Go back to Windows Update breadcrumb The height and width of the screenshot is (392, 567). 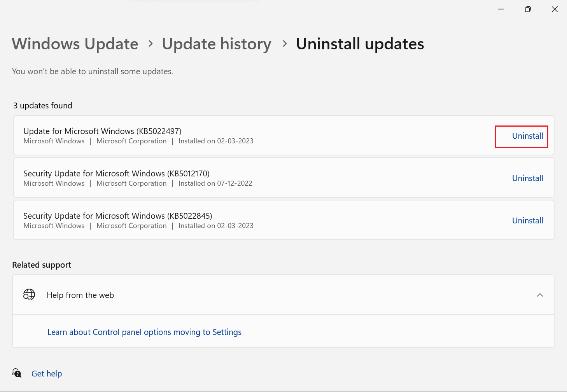coord(75,44)
